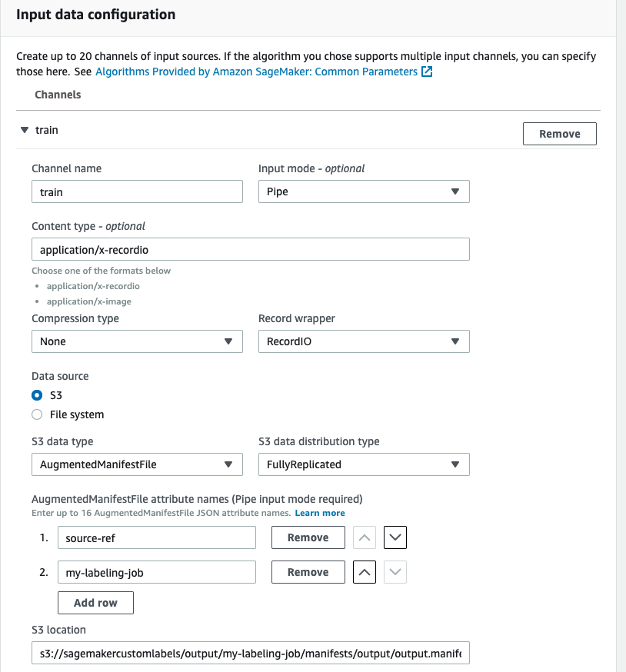Open the Input mode dropdown
The image size is (626, 672).
tap(364, 191)
